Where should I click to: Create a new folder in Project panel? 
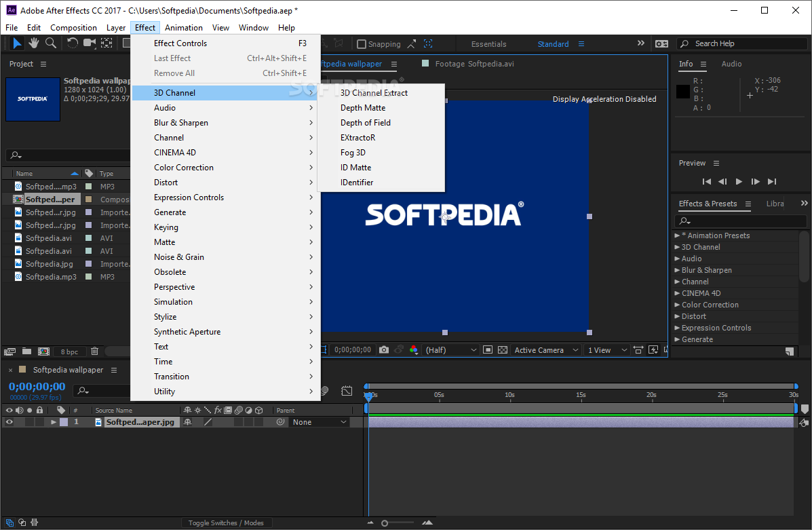point(26,352)
